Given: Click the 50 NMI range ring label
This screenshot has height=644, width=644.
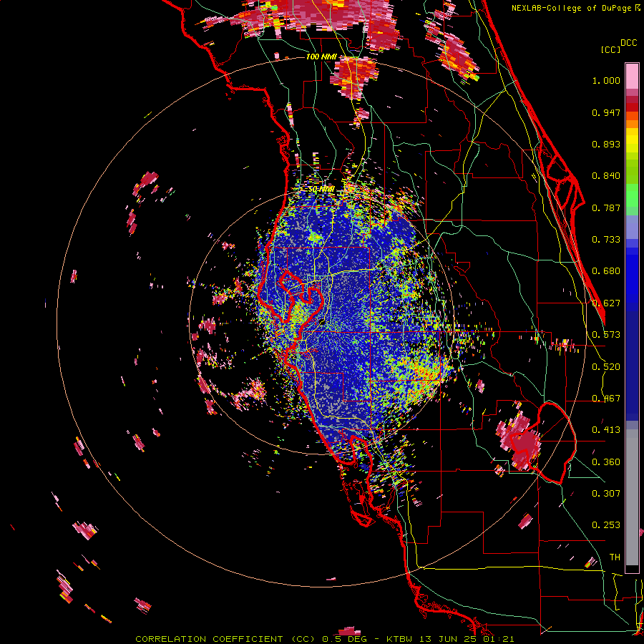Looking at the screenshot, I should click(x=321, y=190).
